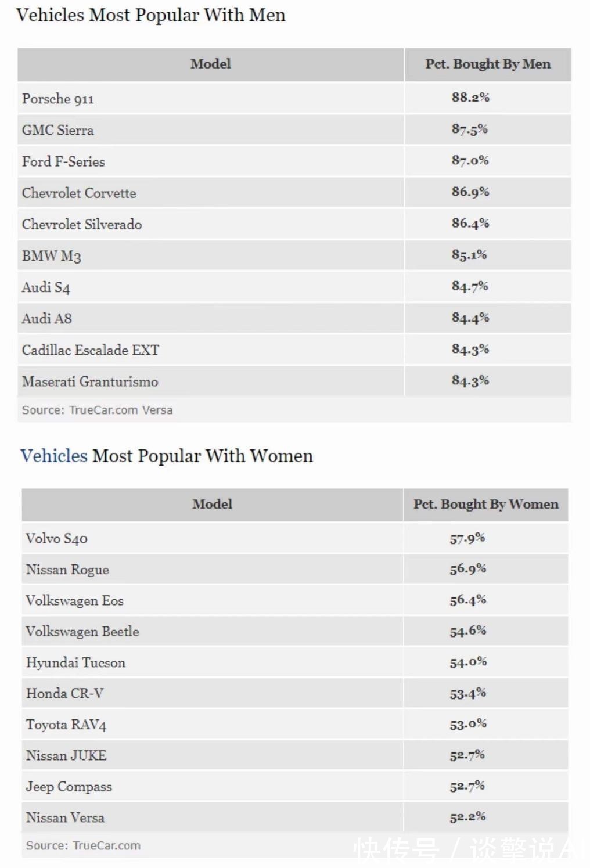Click the Pct. Bought By Women header

point(485,504)
